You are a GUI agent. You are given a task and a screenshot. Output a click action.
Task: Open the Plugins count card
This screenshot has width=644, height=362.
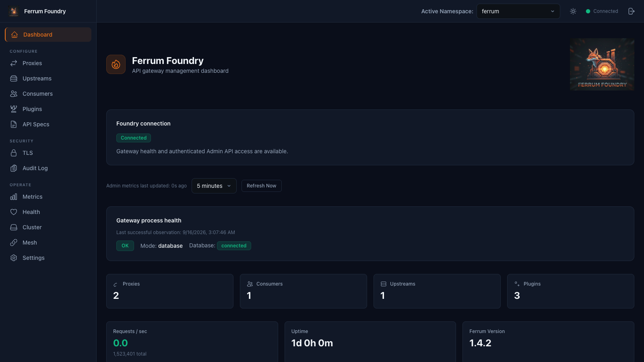tap(571, 291)
